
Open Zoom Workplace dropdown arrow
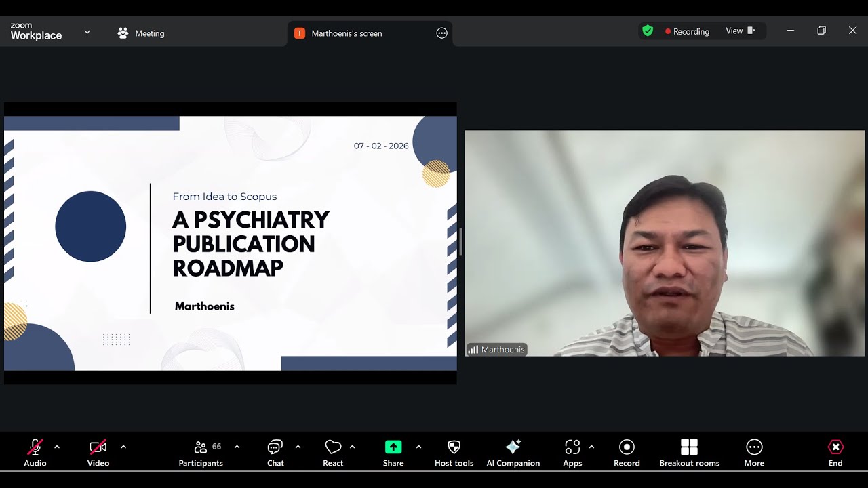[x=87, y=32]
